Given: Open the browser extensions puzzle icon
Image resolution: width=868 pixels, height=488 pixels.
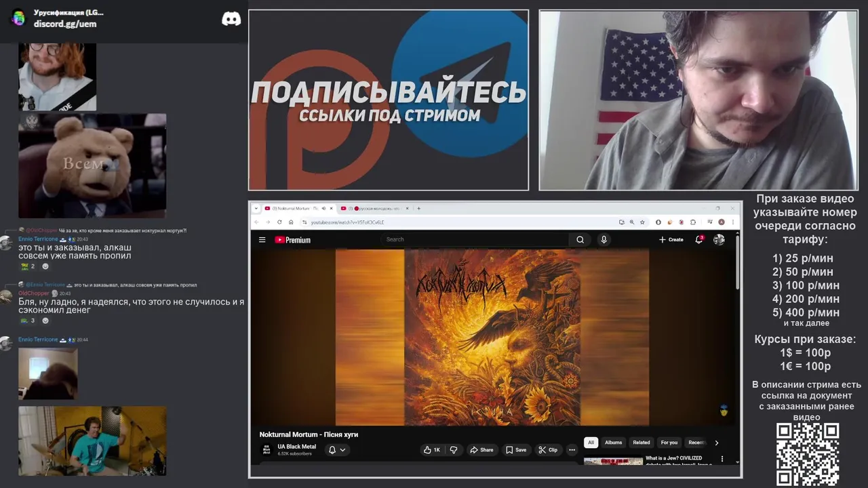Looking at the screenshot, I should point(693,222).
